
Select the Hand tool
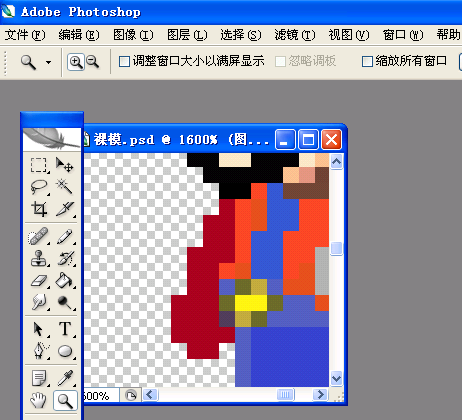click(x=39, y=400)
